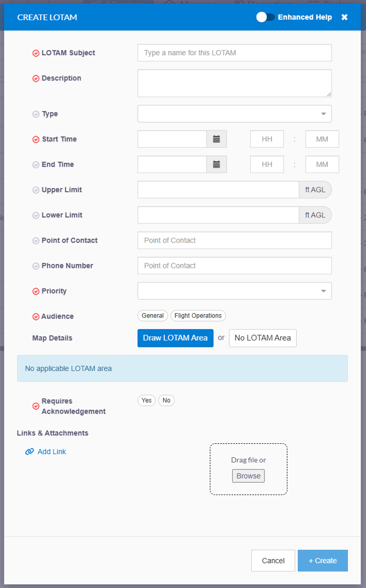Click the Browse file button
Screen dimensions: 366x588
[248, 476]
